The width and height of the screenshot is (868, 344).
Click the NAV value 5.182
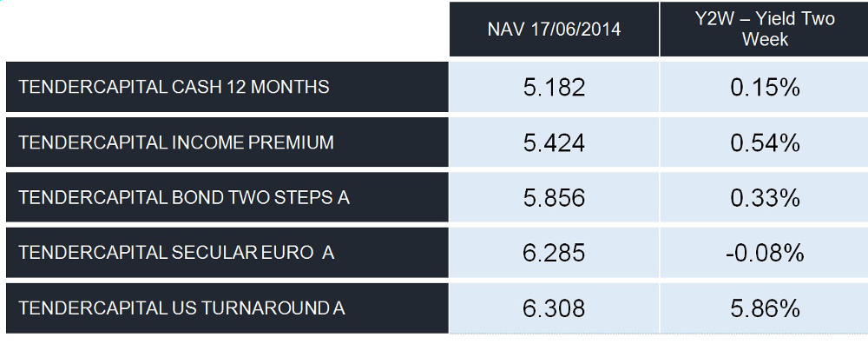[554, 88]
